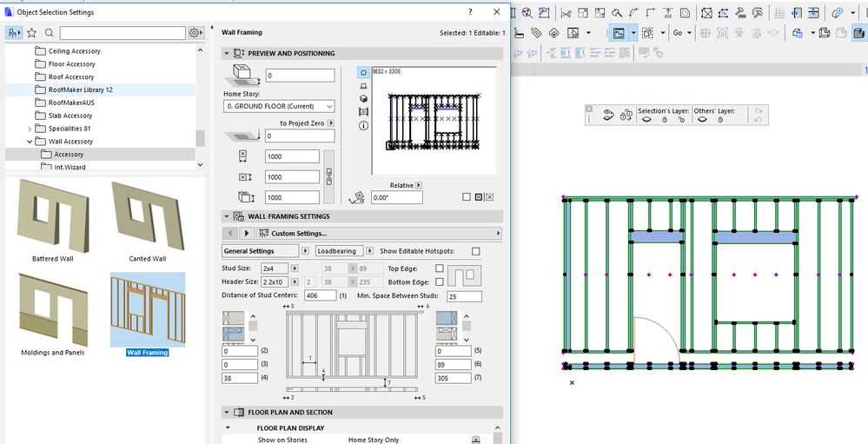This screenshot has height=444, width=868.
Task: Click the chain link dimensions icon
Action: pos(328,176)
